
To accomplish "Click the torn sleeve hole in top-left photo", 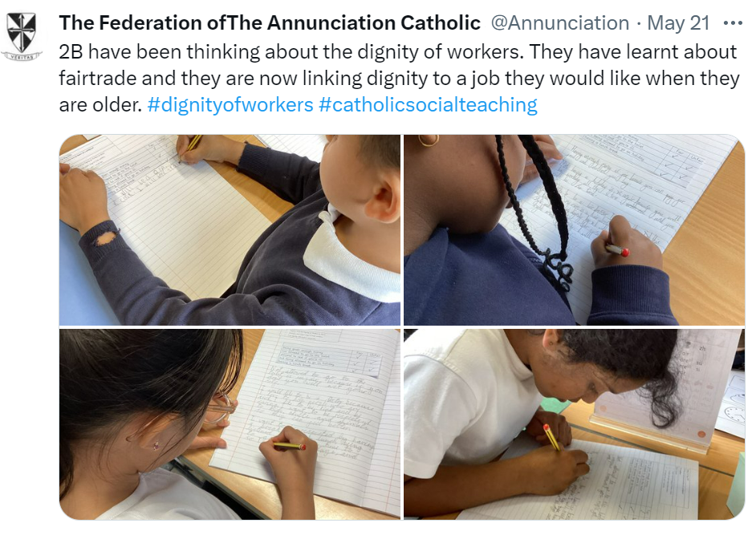I will [x=104, y=238].
